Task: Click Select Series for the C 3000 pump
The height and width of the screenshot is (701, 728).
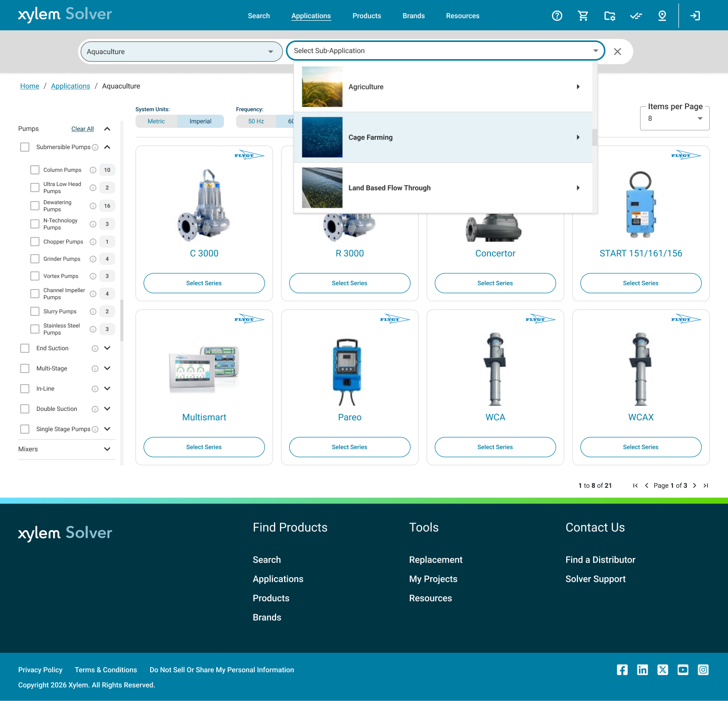Action: pos(204,283)
